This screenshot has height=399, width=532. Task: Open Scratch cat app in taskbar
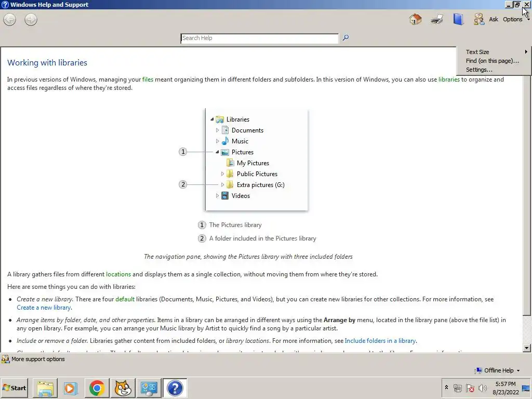pyautogui.click(x=123, y=388)
